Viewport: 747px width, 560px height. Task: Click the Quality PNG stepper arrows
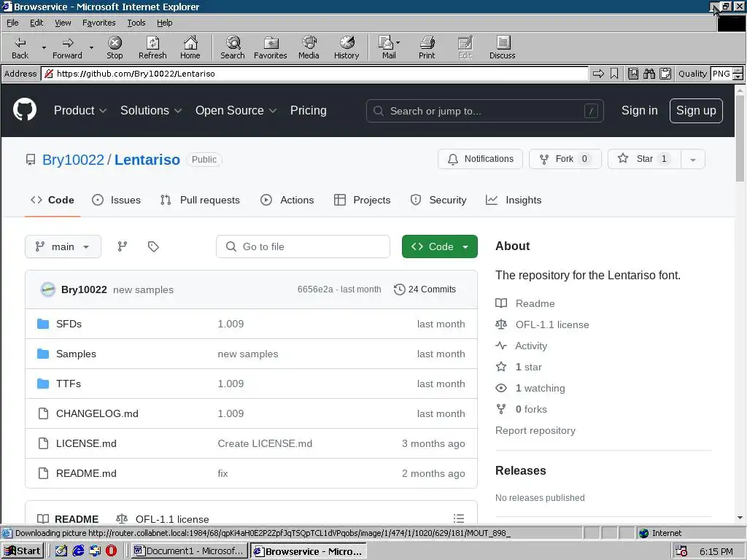738,74
